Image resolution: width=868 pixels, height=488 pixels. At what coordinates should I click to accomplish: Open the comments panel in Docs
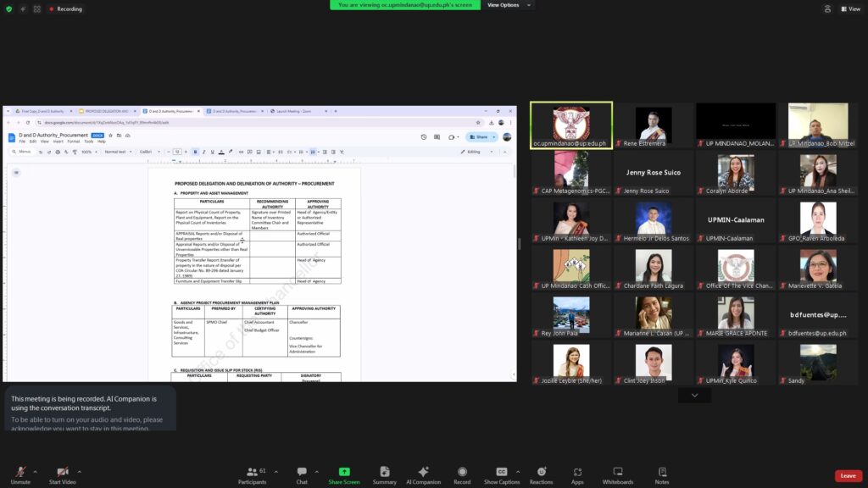437,137
